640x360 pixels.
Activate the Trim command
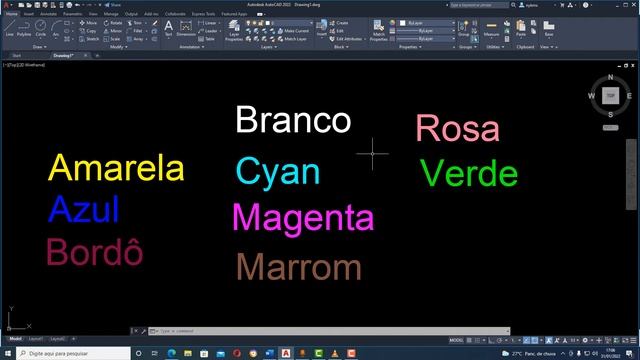click(135, 23)
